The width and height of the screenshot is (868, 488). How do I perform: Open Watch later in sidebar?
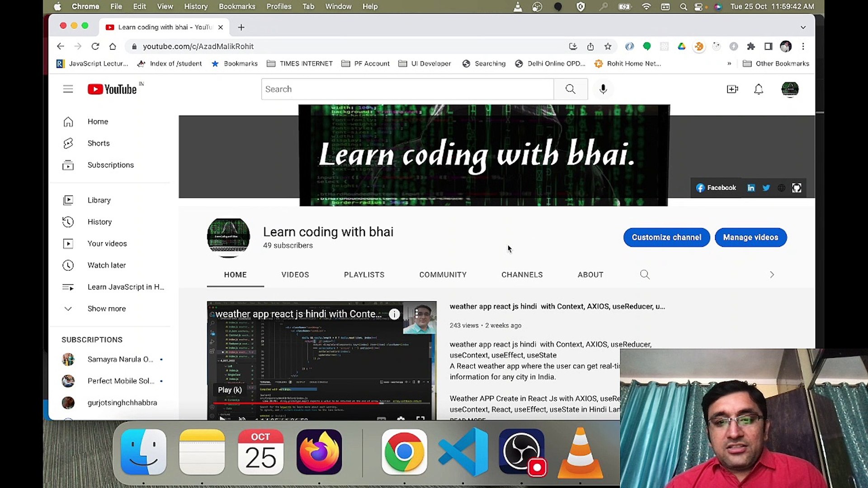[x=107, y=265]
